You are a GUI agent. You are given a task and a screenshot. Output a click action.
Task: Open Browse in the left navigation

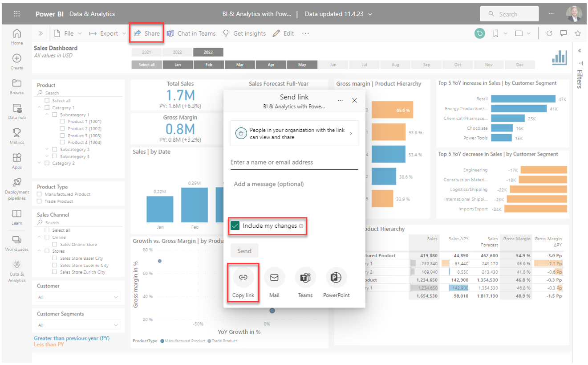pos(16,87)
